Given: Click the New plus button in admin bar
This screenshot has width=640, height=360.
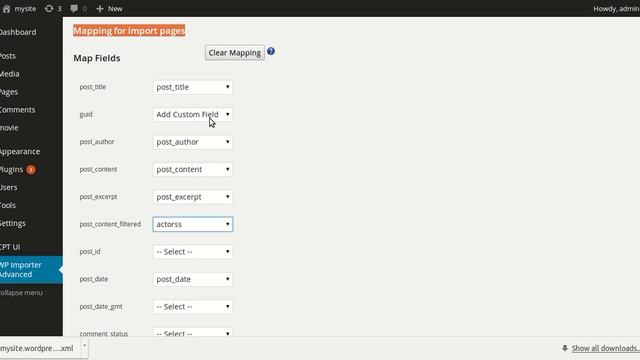Looking at the screenshot, I should point(109,9).
